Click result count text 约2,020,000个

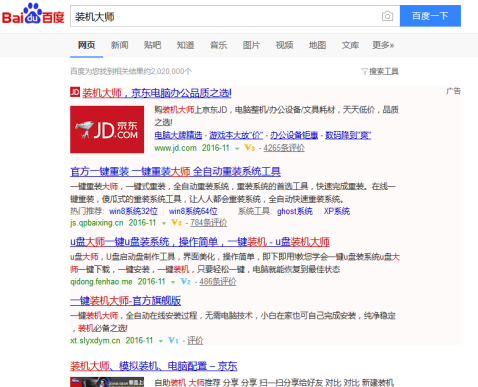tap(167, 71)
